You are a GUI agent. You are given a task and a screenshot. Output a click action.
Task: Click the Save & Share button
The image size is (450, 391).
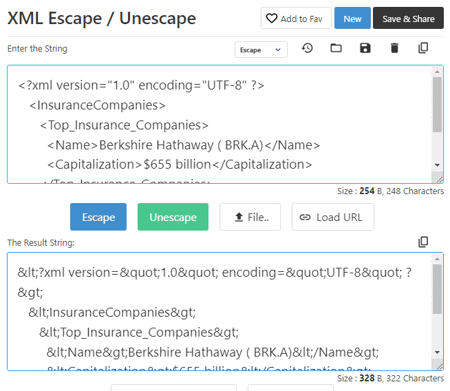tap(408, 18)
